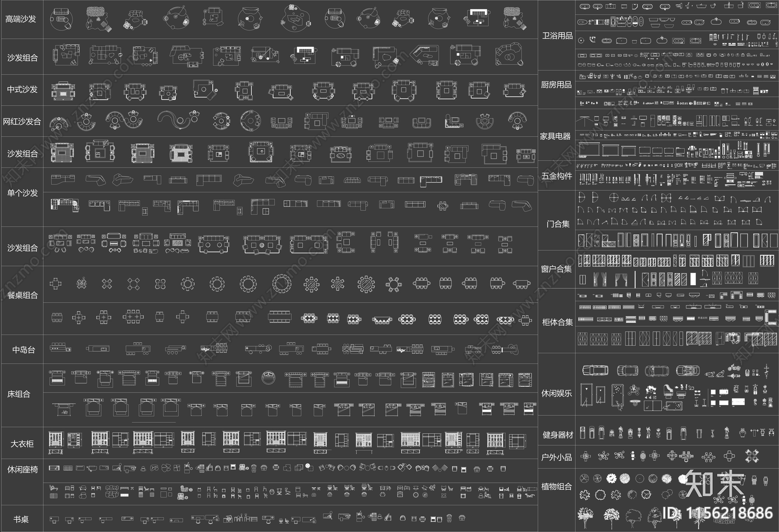Select the convertible car block in 休闲娱乐

[688, 371]
